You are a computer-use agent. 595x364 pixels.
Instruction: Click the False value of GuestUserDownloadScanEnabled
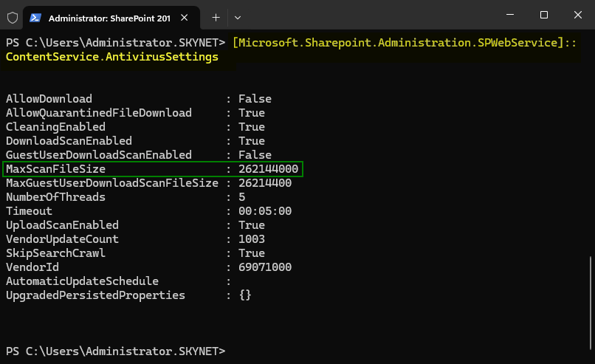click(x=255, y=155)
